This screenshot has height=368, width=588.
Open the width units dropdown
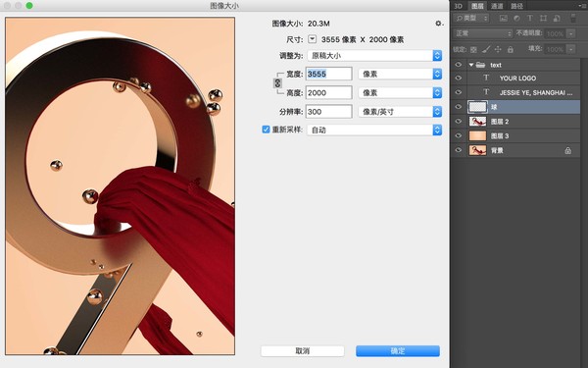(400, 74)
